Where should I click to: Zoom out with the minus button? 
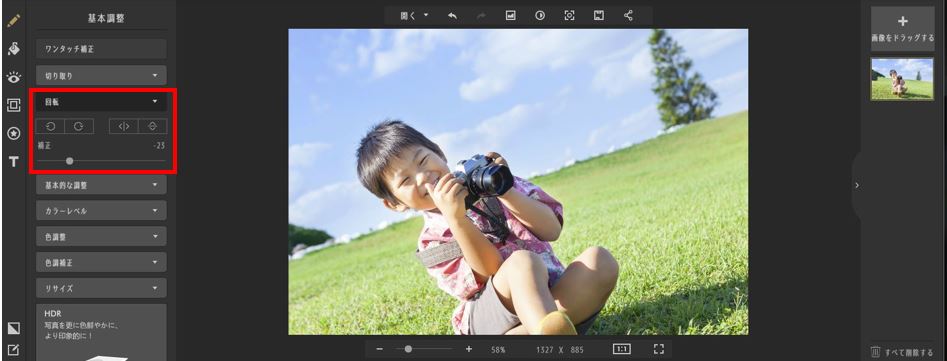[379, 349]
